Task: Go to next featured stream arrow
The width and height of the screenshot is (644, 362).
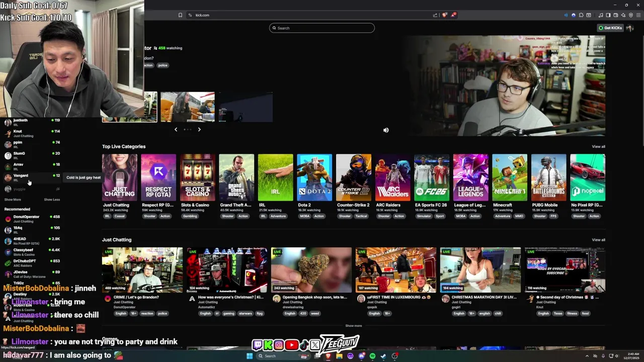Action: click(x=199, y=130)
